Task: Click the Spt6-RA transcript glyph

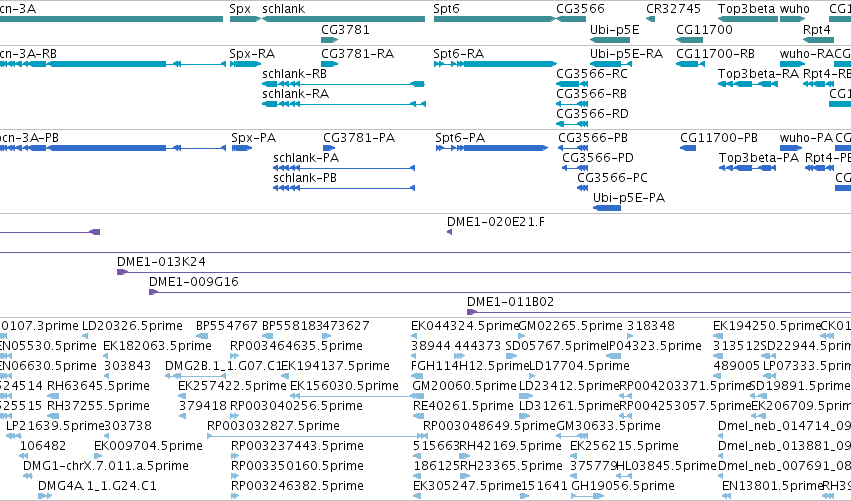Action: [496, 64]
